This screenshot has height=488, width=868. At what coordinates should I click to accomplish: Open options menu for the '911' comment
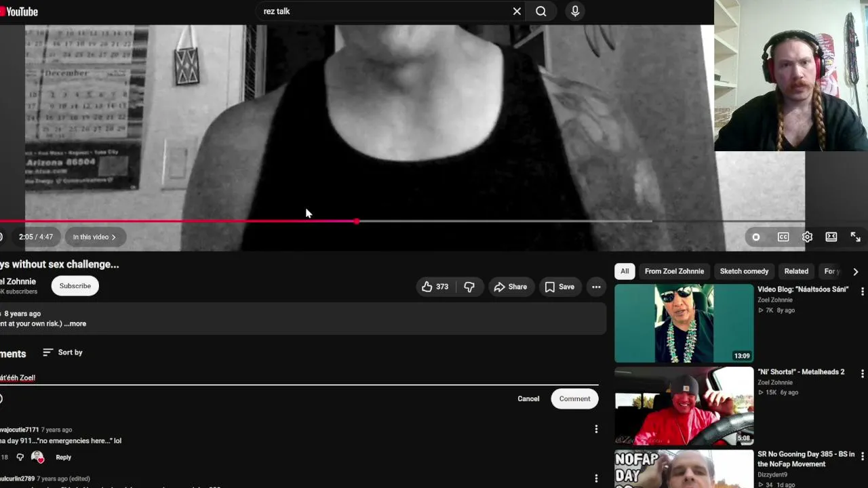(596, 429)
